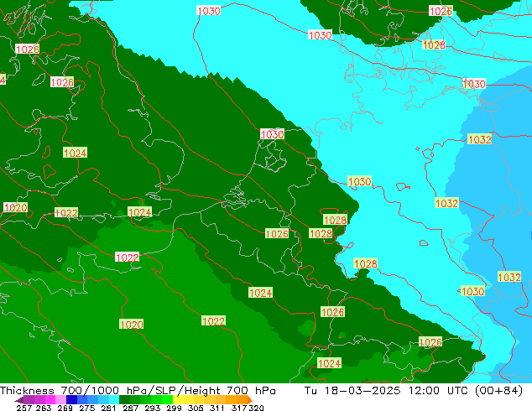Click the legend value 305
This screenshot has height=411, width=532.
tap(196, 408)
